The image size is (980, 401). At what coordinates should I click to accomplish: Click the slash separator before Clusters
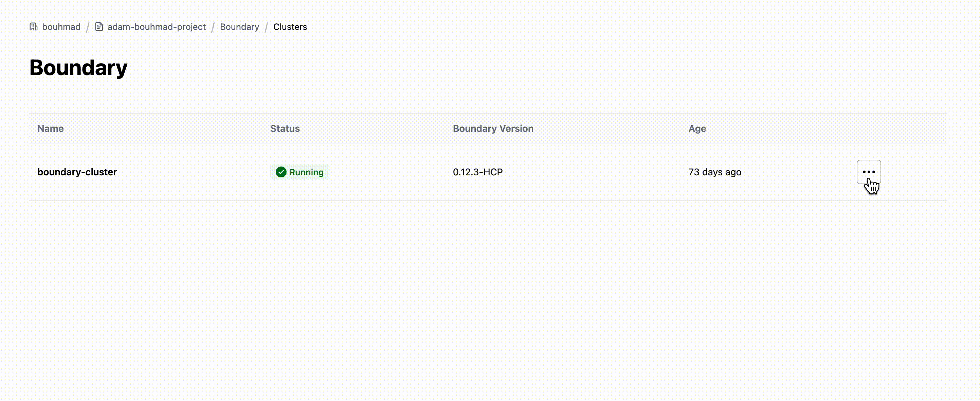(x=266, y=27)
